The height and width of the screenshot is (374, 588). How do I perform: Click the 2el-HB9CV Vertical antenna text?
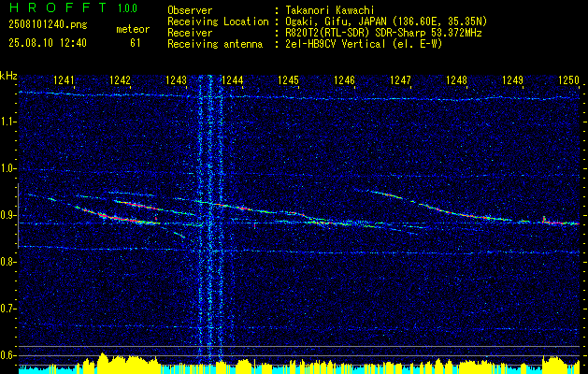(x=364, y=44)
